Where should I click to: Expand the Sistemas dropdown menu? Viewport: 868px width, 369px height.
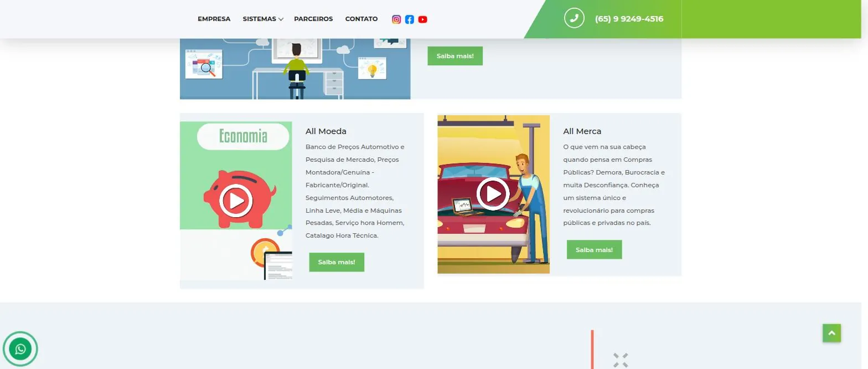pyautogui.click(x=263, y=19)
